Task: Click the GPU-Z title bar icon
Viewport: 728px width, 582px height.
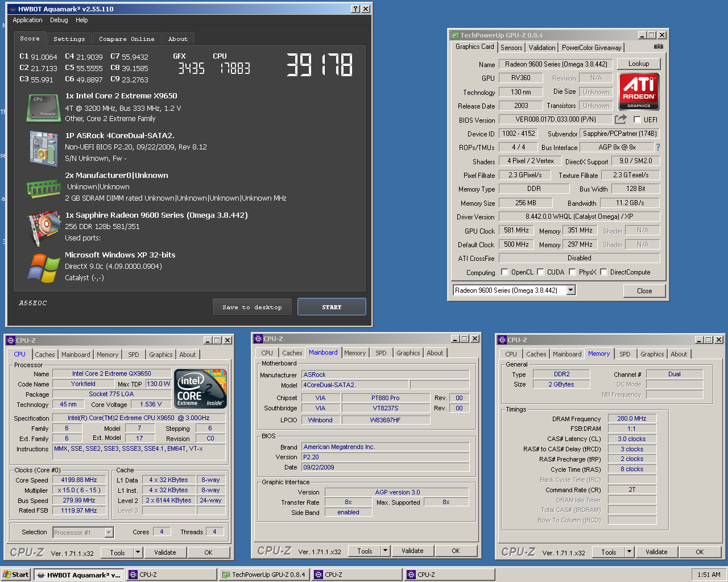Action: coord(454,35)
